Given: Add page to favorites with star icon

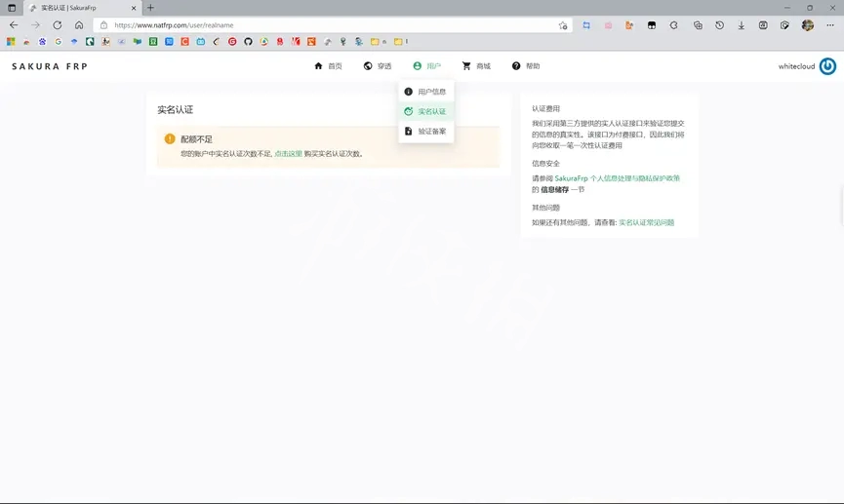Looking at the screenshot, I should coord(563,25).
